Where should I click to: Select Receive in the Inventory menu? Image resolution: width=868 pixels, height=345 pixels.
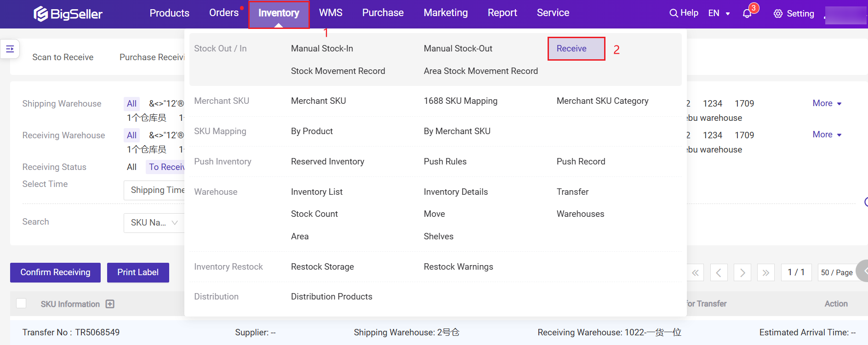571,49
